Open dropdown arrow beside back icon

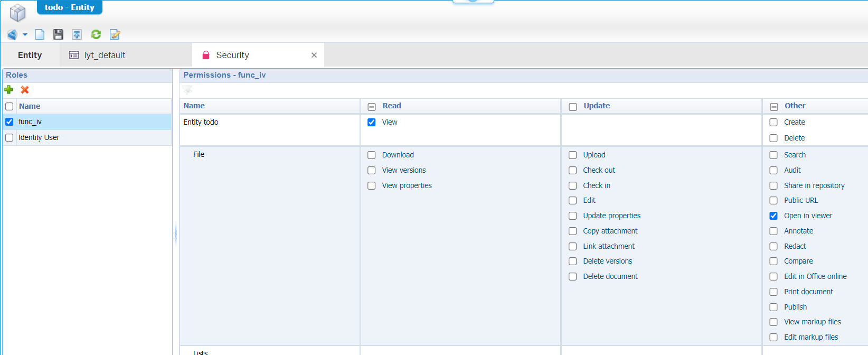pyautogui.click(x=25, y=35)
